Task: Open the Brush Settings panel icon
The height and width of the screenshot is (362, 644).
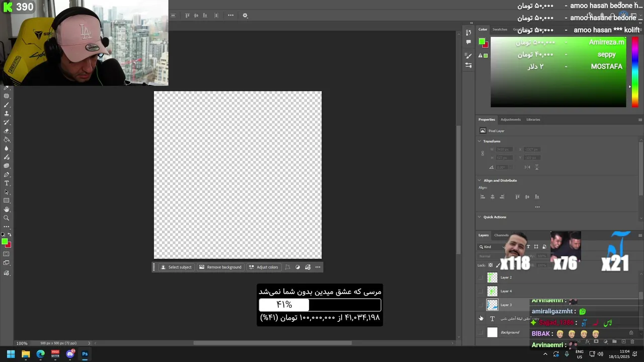Action: point(468,56)
